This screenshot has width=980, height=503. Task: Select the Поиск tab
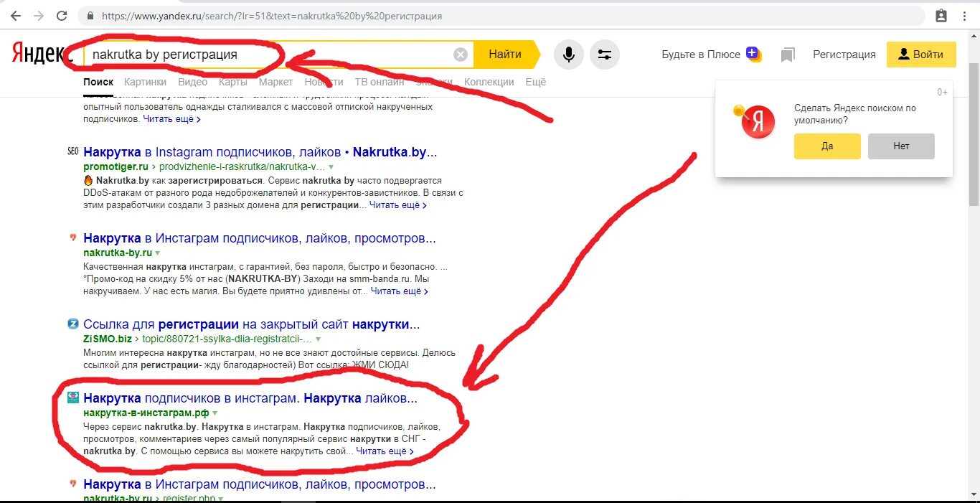coord(98,82)
